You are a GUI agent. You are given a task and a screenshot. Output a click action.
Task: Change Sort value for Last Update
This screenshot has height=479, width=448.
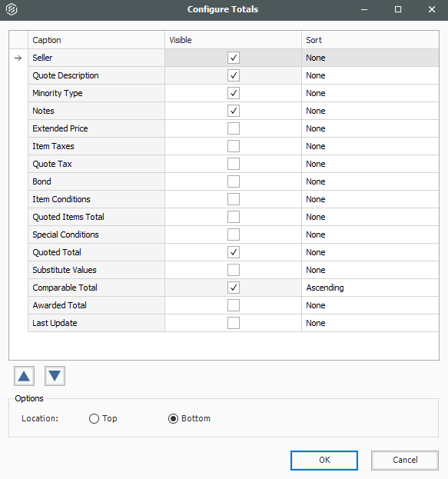[x=370, y=323]
